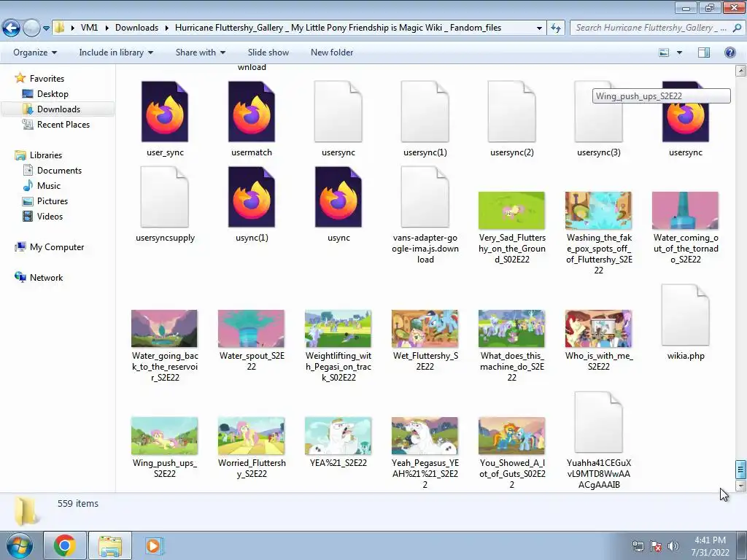Select My Computer in navigation pane
The image size is (747, 560).
pyautogui.click(x=57, y=247)
